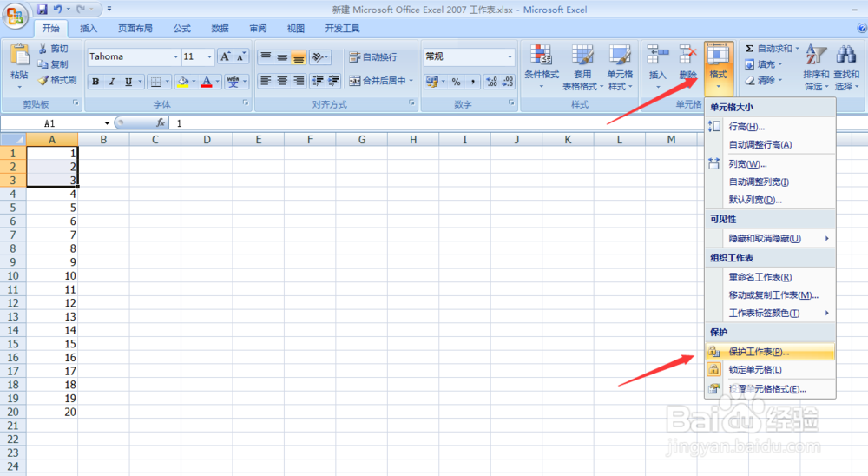Click the Office button logo

[x=16, y=16]
